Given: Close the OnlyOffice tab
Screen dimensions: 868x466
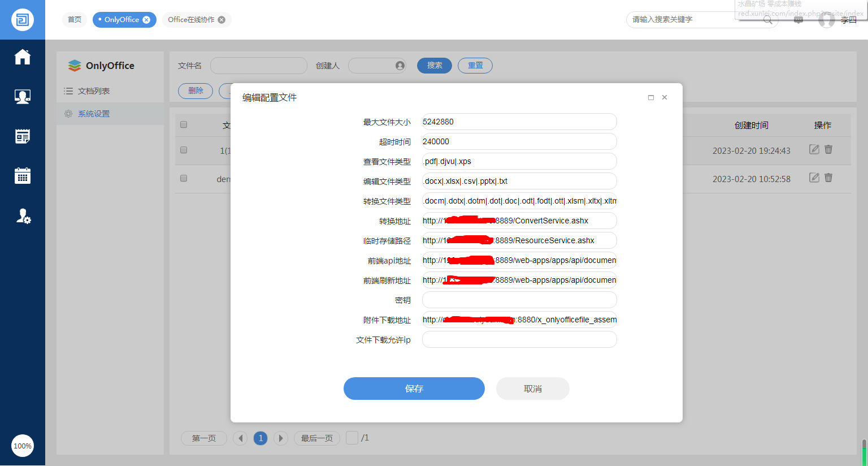Looking at the screenshot, I should (146, 20).
